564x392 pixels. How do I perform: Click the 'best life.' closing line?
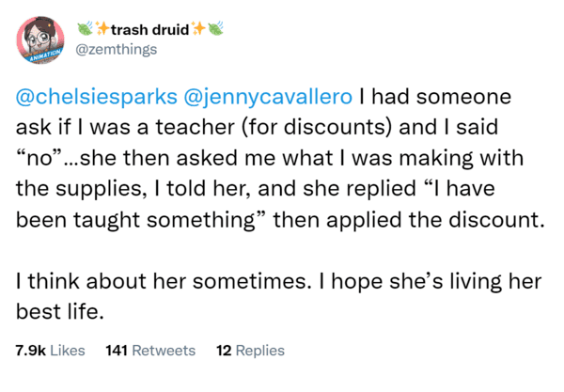[60, 311]
